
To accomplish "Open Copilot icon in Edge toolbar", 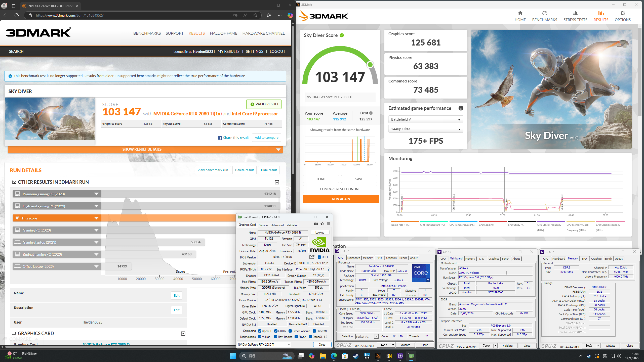I will pos(290,15).
